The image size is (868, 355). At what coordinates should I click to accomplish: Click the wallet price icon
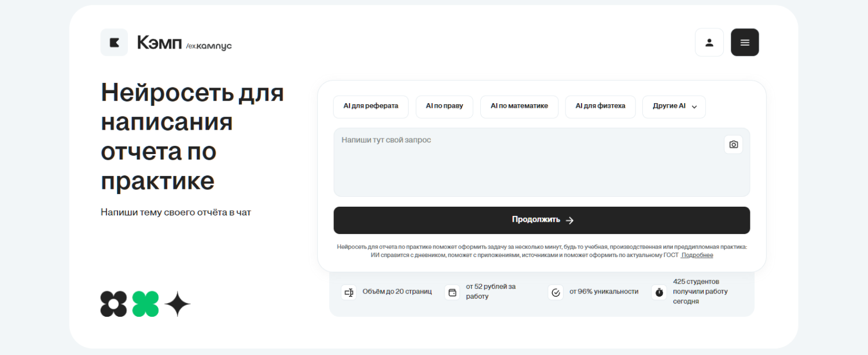[452, 292]
